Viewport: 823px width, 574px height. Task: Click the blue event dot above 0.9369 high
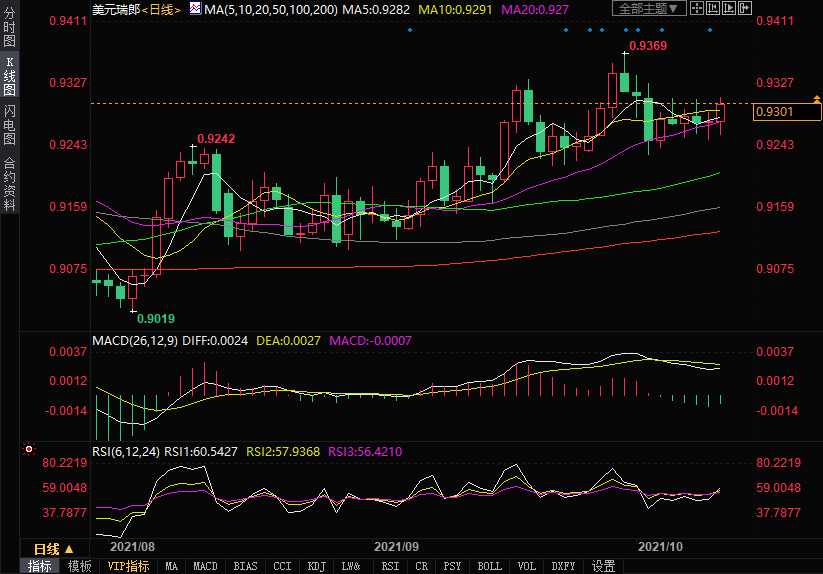(x=626, y=30)
